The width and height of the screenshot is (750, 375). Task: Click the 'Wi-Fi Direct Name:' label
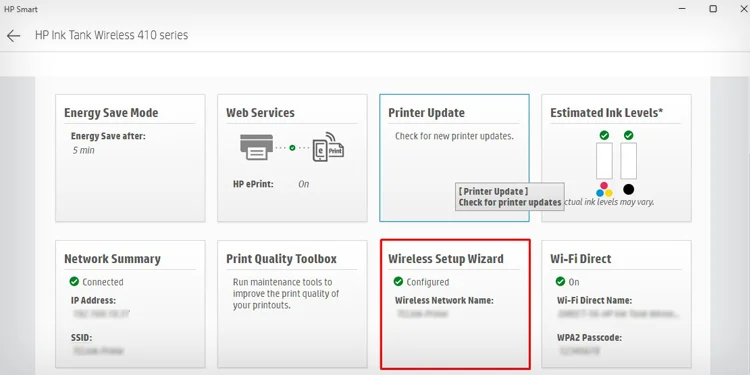tap(595, 301)
